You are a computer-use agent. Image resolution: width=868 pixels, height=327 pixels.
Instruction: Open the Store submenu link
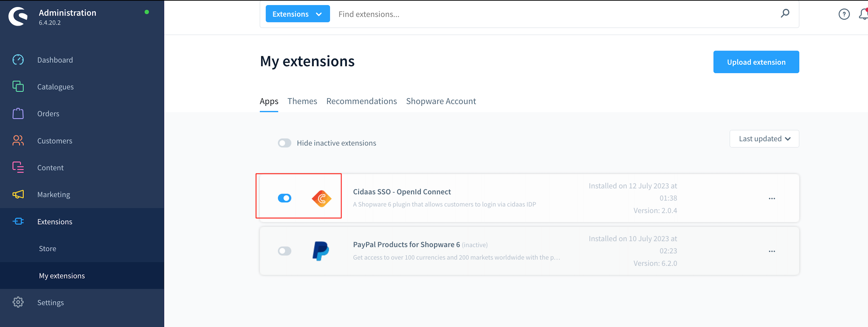(48, 249)
